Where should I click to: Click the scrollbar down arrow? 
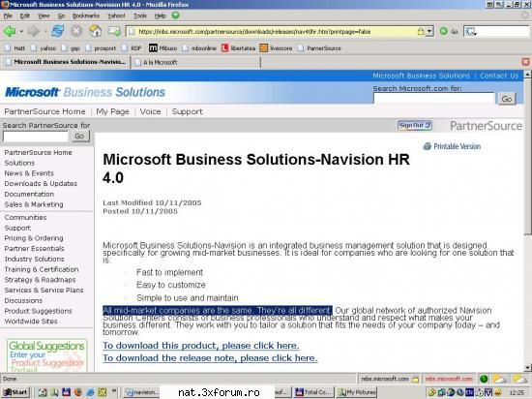tap(527, 368)
